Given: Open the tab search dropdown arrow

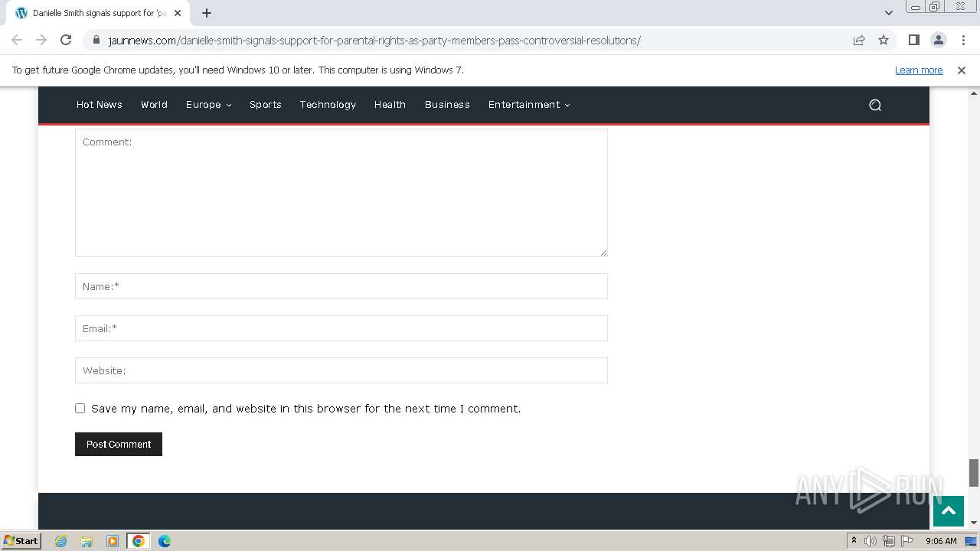Looking at the screenshot, I should click(x=889, y=13).
